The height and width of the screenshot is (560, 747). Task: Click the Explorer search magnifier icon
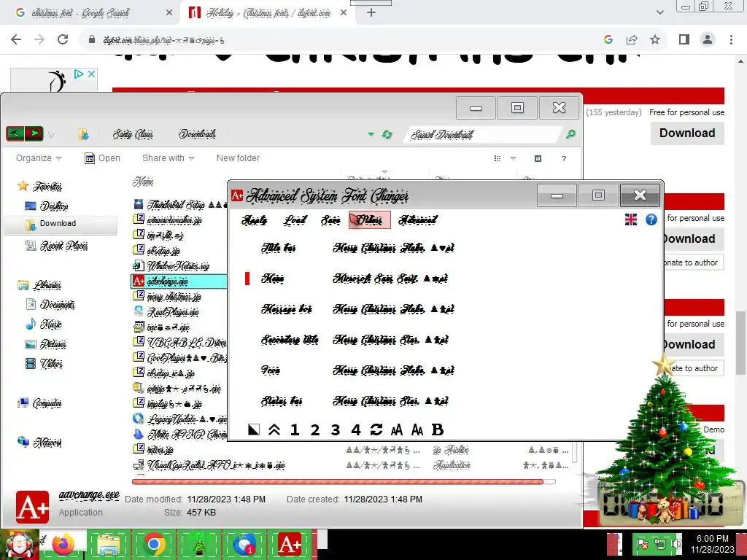pos(570,135)
